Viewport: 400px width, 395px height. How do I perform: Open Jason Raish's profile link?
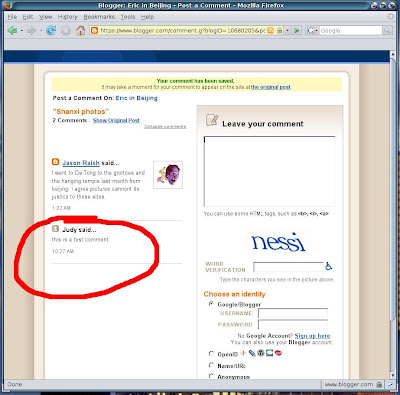tap(81, 163)
